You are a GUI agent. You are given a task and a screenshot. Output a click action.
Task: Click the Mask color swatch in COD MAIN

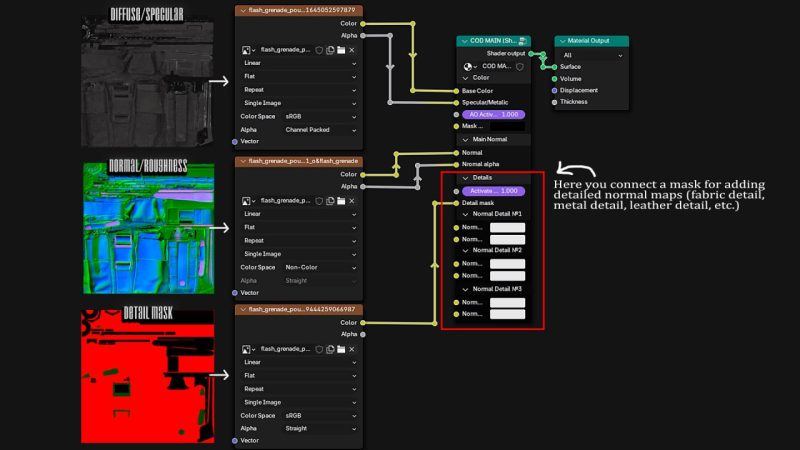(506, 126)
